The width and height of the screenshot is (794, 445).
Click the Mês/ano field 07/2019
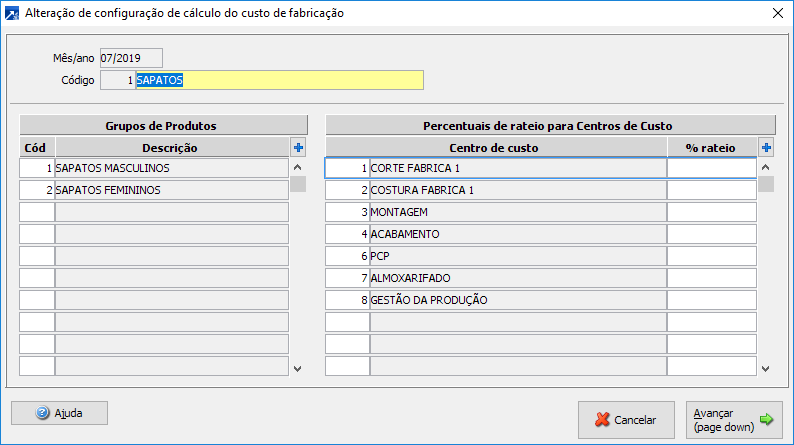(130, 58)
